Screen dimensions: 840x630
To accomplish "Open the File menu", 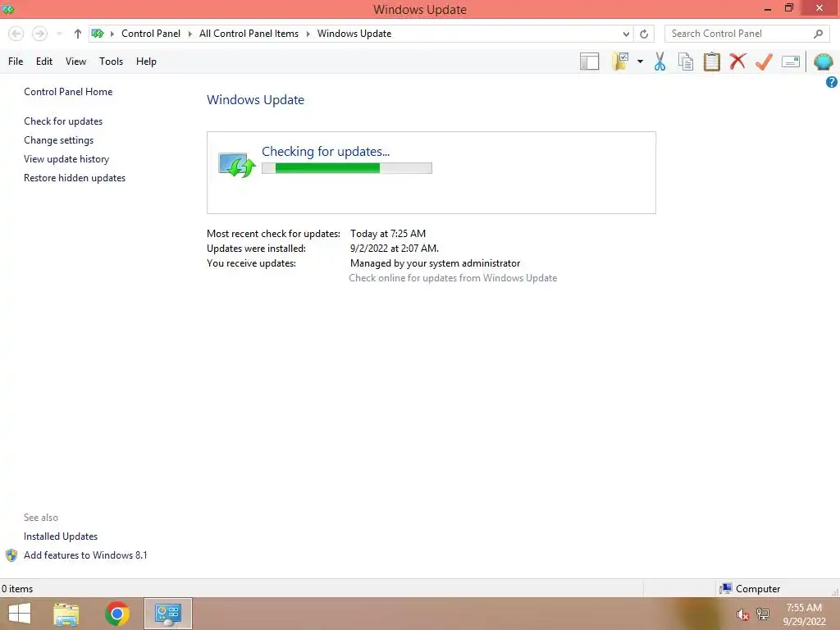I will point(16,62).
